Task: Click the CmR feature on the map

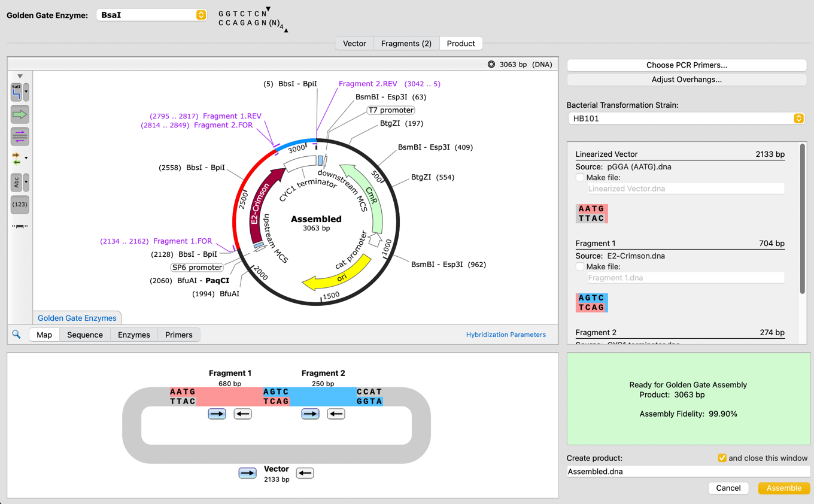Action: (370, 197)
